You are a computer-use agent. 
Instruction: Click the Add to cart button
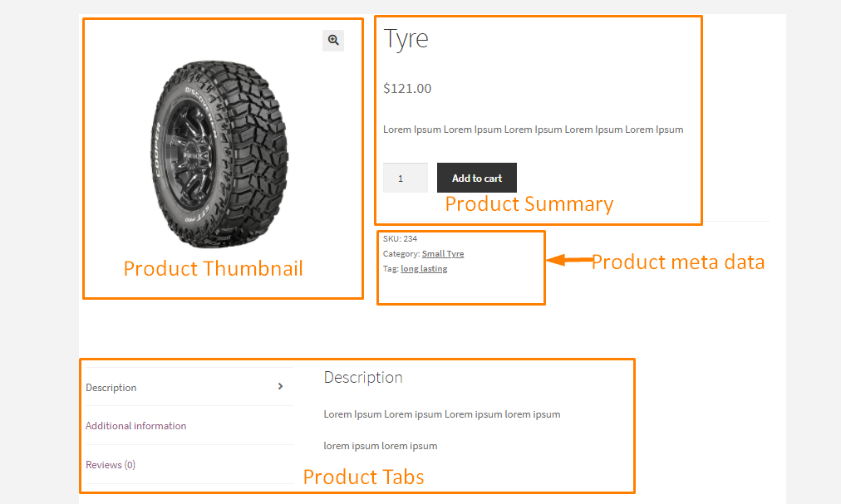[x=477, y=178]
